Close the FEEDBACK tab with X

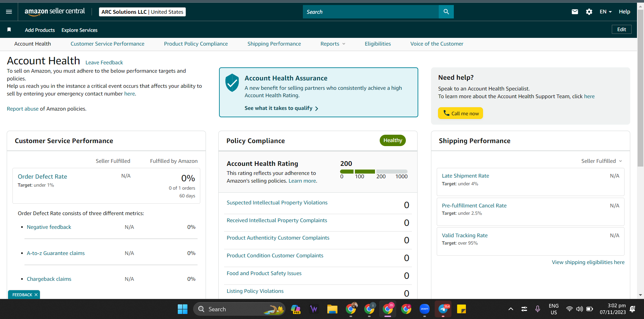[36, 295]
